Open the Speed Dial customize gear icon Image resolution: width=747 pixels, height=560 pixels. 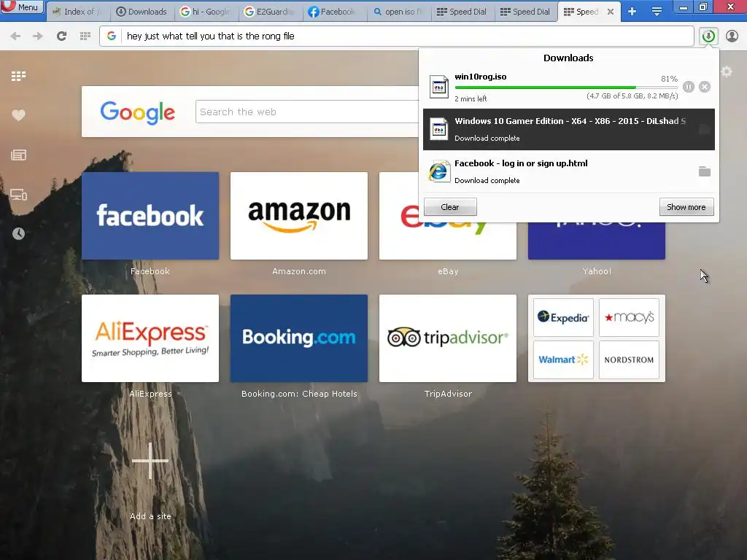coord(727,72)
